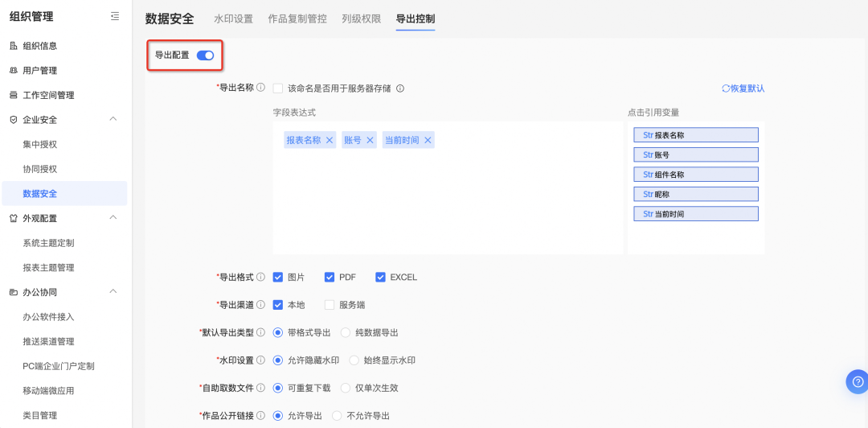Collapse the 办公协同 sidebar group

point(113,292)
